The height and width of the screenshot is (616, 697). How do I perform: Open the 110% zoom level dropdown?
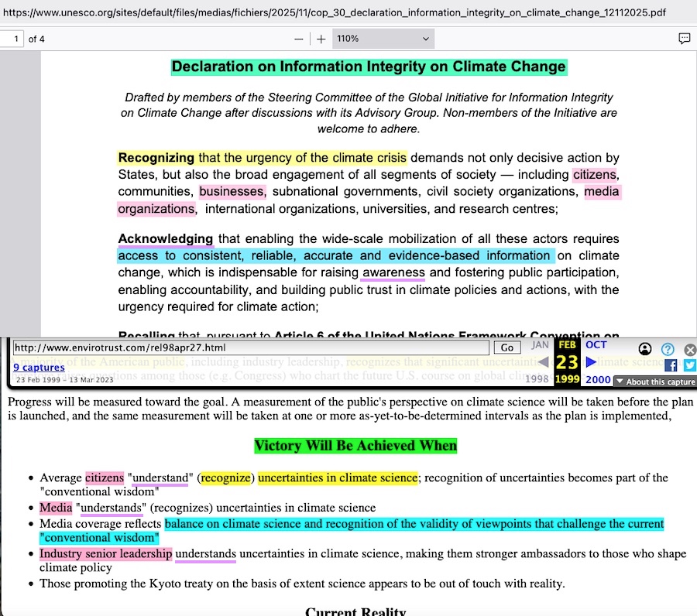(x=383, y=39)
